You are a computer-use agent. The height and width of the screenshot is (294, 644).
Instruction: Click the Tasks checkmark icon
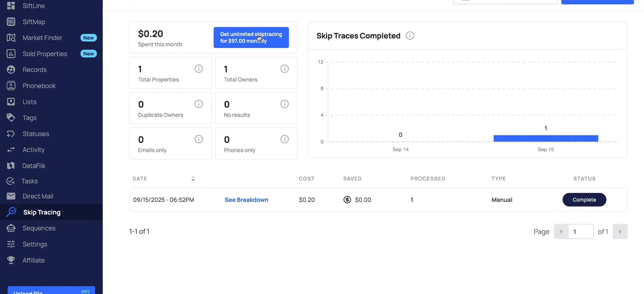coord(11,181)
